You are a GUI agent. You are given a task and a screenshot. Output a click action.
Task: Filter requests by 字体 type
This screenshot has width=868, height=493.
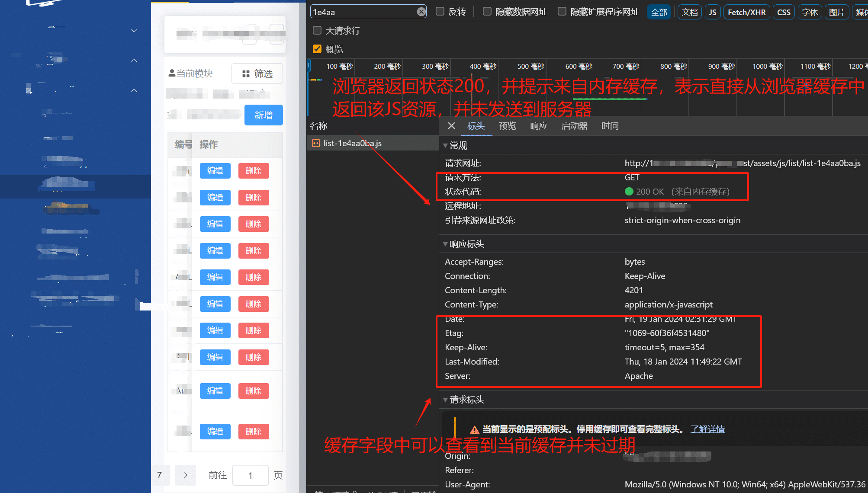point(810,12)
